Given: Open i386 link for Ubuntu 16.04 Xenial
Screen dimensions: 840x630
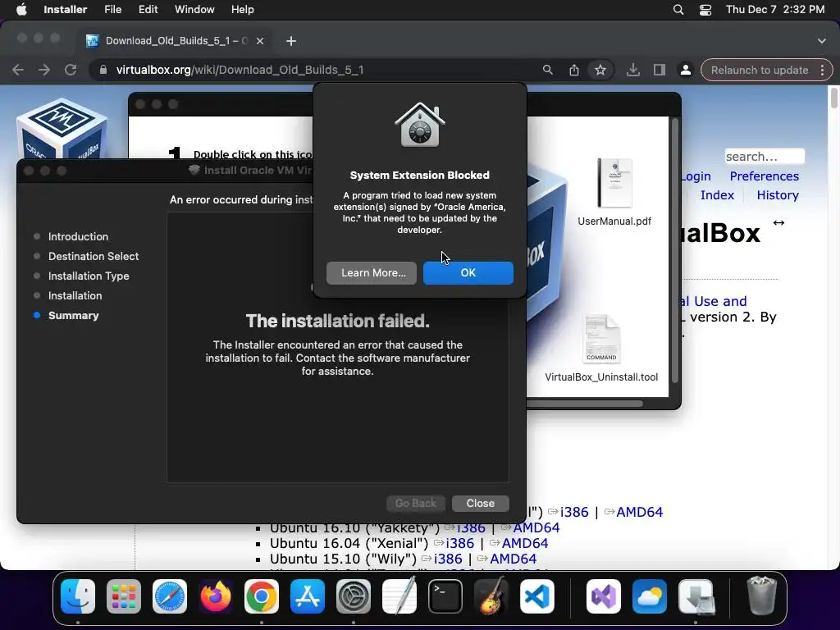Looking at the screenshot, I should pos(459,543).
